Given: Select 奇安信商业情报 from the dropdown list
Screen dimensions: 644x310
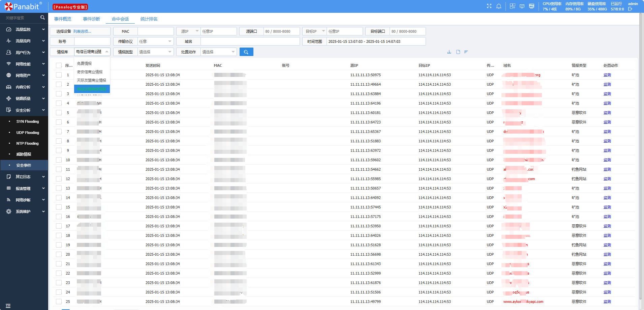Looking at the screenshot, I should (92, 72).
